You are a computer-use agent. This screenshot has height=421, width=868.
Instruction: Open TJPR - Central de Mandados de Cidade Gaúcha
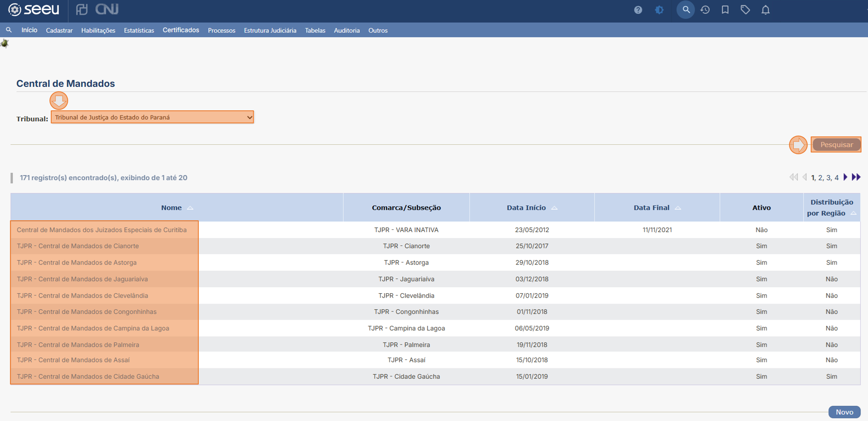[x=88, y=376]
